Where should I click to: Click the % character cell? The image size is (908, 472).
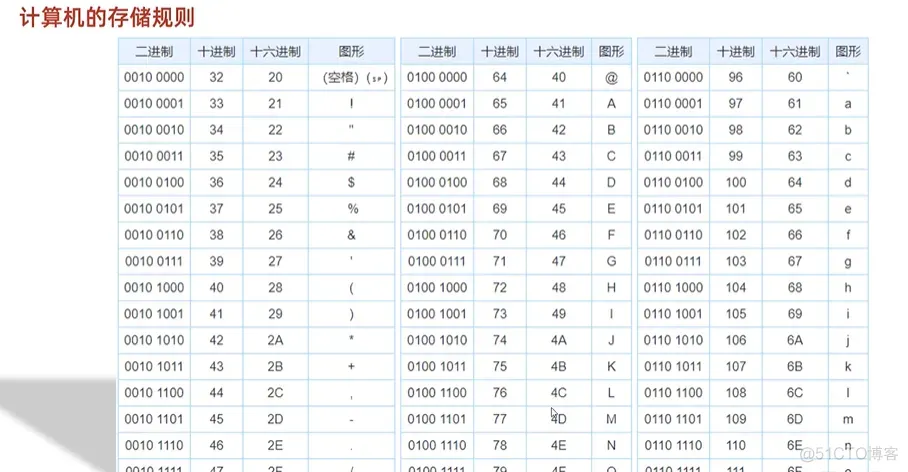(x=352, y=209)
